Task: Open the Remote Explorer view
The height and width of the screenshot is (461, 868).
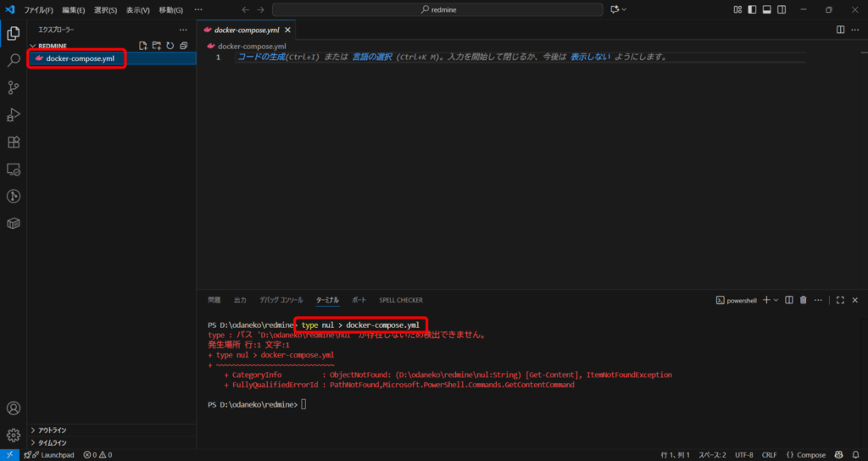Action: 14,169
